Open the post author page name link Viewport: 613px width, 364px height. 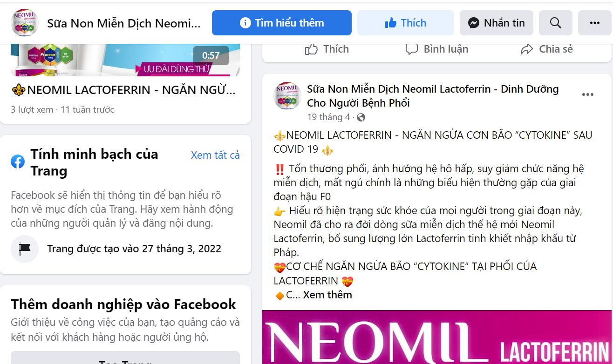tap(433, 96)
